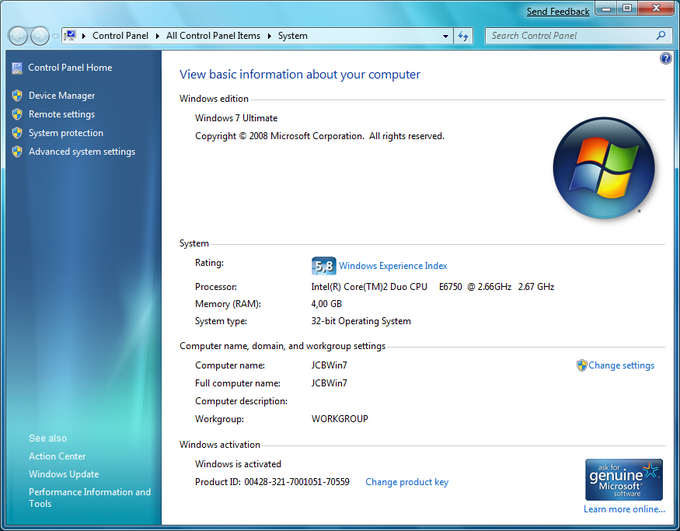Expand the arrow after Control Panel breadcrumb
680x531 pixels.
point(157,36)
